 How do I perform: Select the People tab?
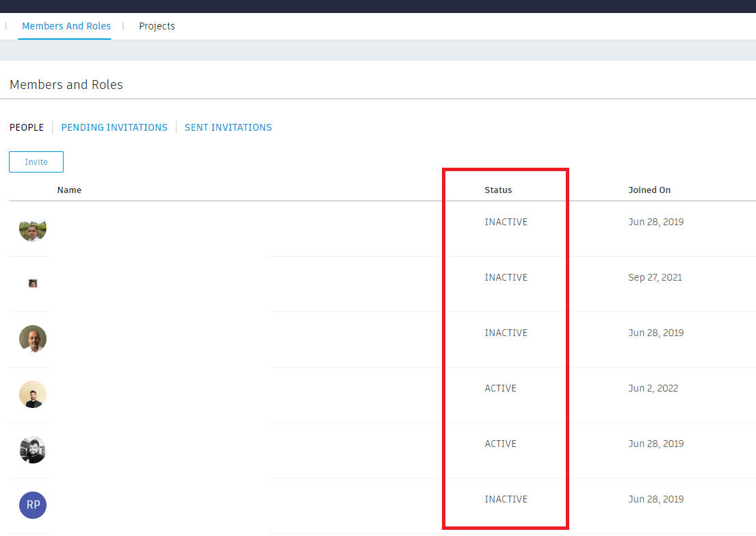pos(27,127)
